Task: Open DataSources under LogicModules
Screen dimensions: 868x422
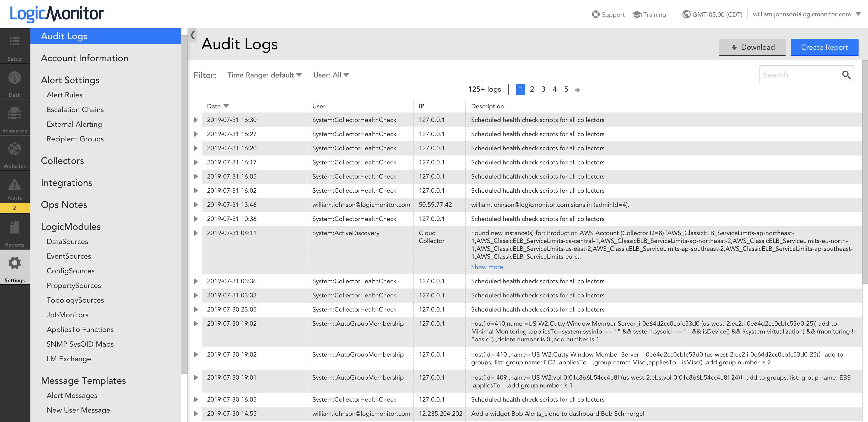Action: point(67,242)
